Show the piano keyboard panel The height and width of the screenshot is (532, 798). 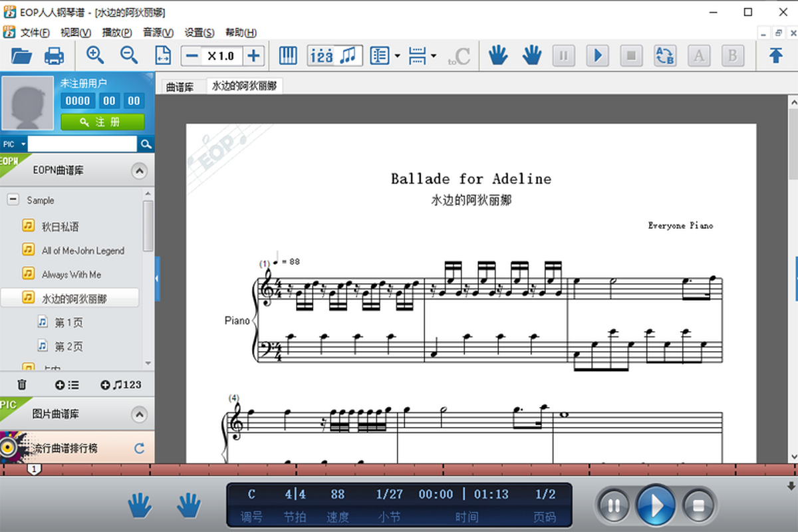point(288,56)
